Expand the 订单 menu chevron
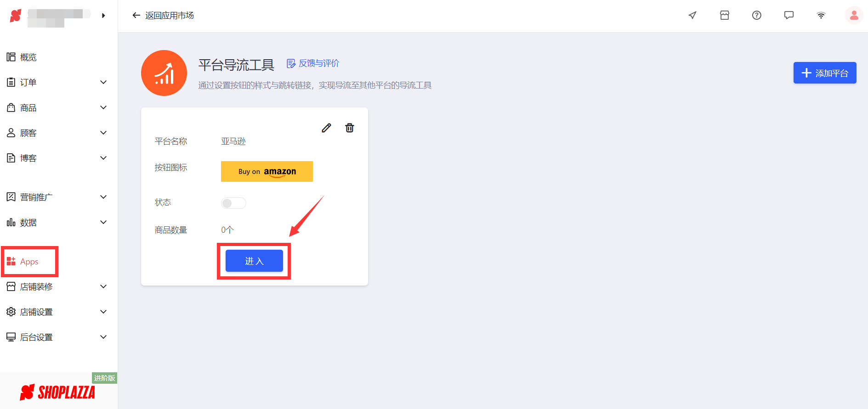868x409 pixels. tap(103, 83)
